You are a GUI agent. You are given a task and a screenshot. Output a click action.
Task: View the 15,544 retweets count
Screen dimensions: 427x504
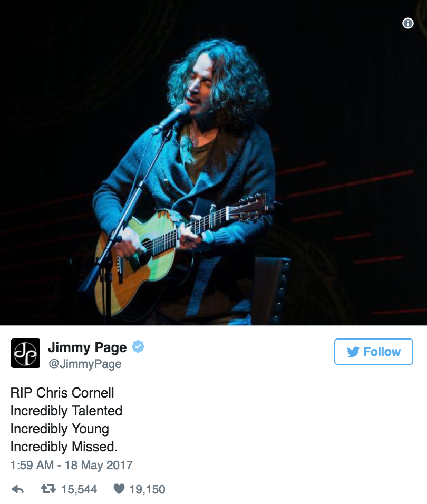[79, 489]
